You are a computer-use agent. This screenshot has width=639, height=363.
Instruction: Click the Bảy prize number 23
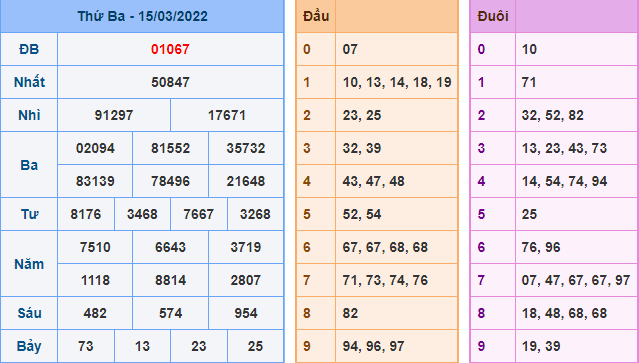(198, 346)
